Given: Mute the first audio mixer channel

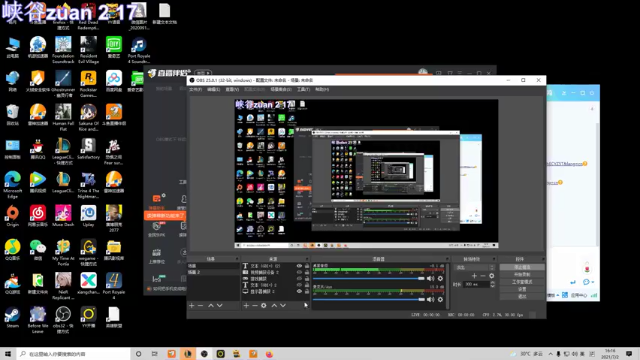Looking at the screenshot, I should point(430,278).
